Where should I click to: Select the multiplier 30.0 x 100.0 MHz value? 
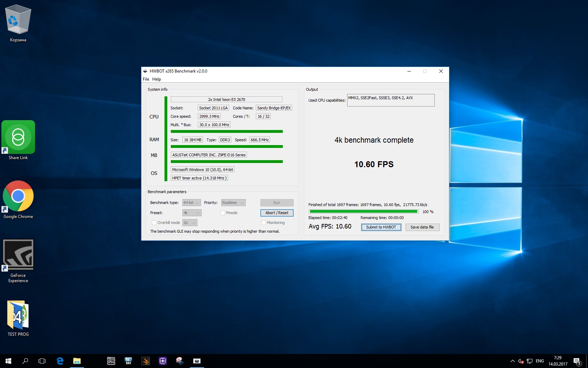click(x=214, y=125)
